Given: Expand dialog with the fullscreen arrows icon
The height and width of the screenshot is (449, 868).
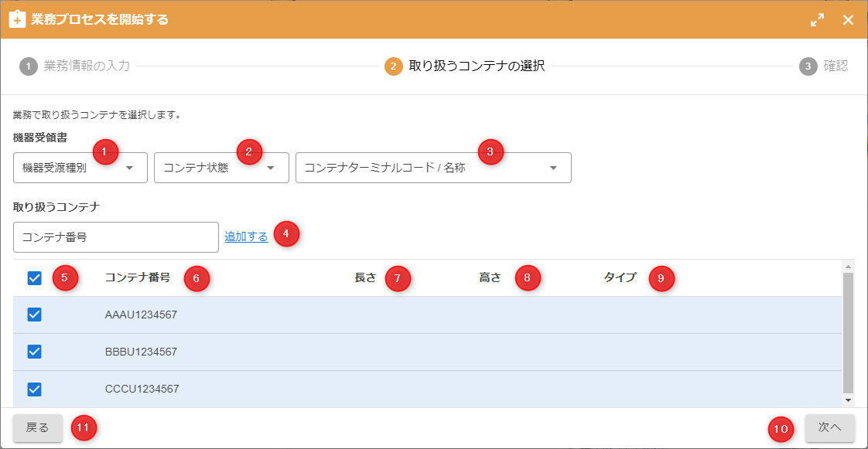Looking at the screenshot, I should click(x=817, y=20).
